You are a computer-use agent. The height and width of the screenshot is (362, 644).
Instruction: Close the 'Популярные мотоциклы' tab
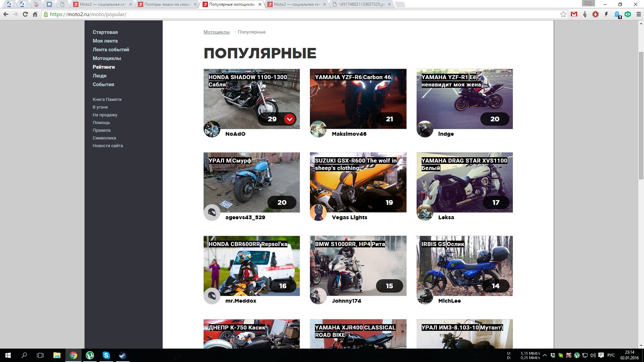pyautogui.click(x=260, y=5)
